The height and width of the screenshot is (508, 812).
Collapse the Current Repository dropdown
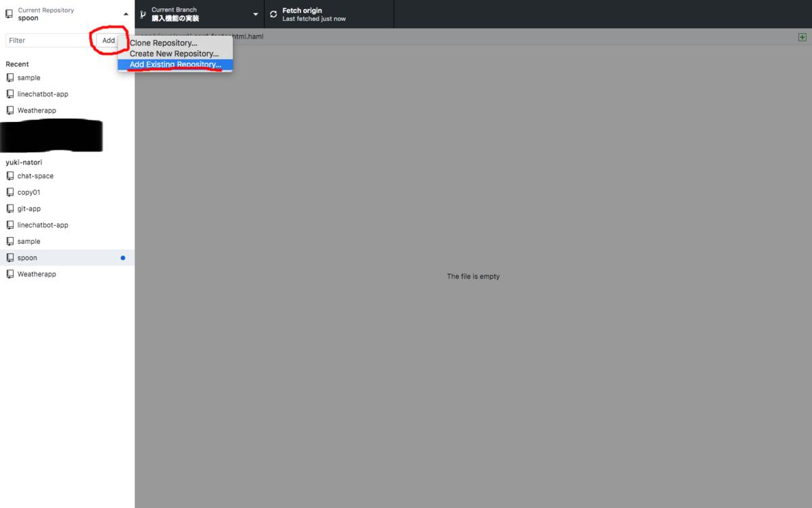click(x=67, y=14)
